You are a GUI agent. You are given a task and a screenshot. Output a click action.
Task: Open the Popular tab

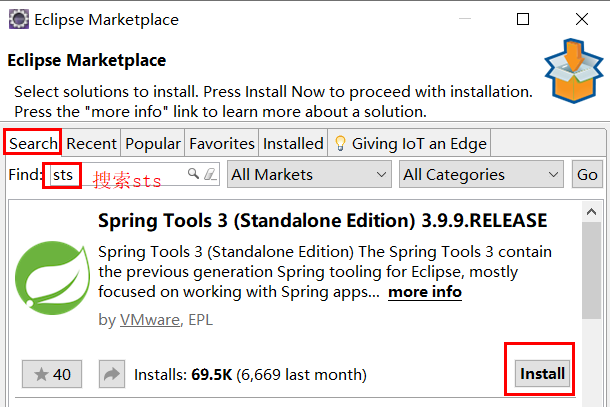[x=153, y=143]
